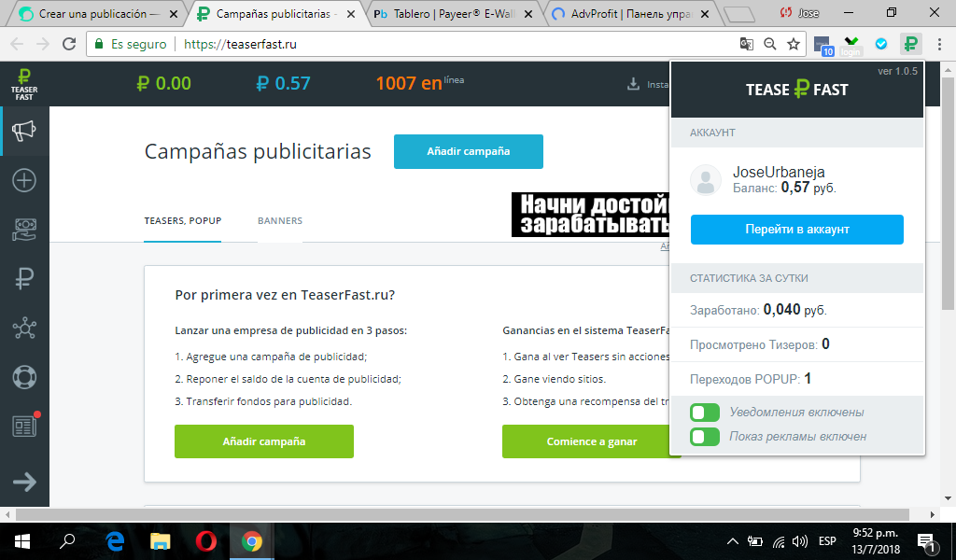Open Chrome's three-dot menu
This screenshot has height=560, width=956.
[939, 44]
